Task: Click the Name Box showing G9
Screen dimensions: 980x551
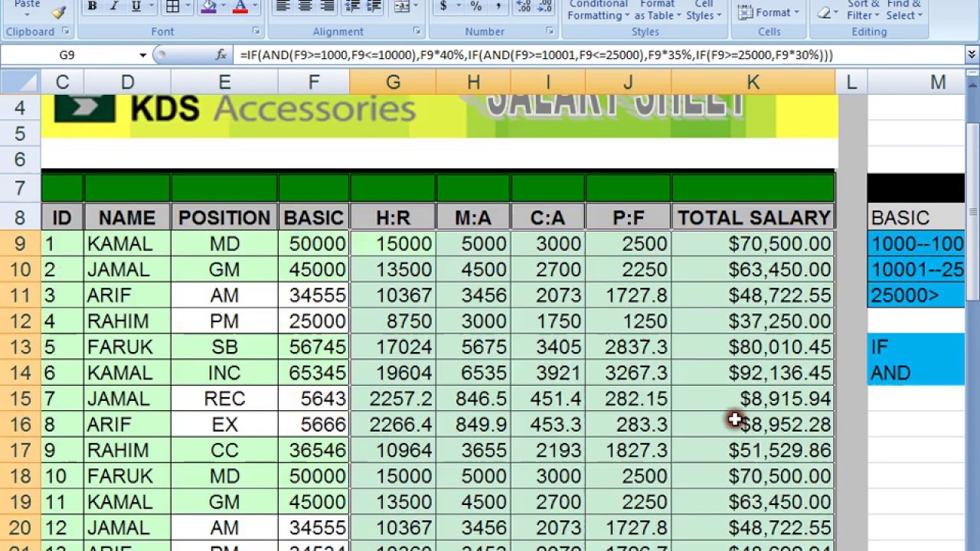Action: click(67, 55)
